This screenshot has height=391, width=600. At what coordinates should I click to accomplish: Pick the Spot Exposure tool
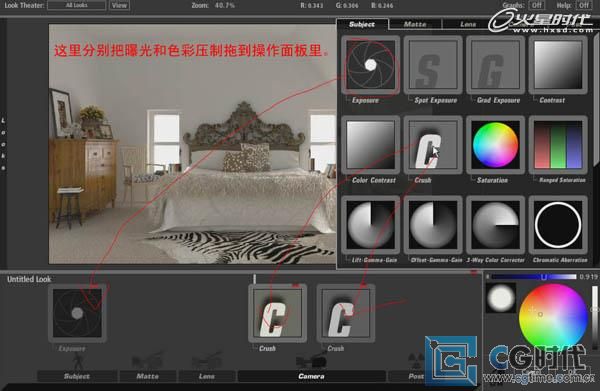[433, 65]
